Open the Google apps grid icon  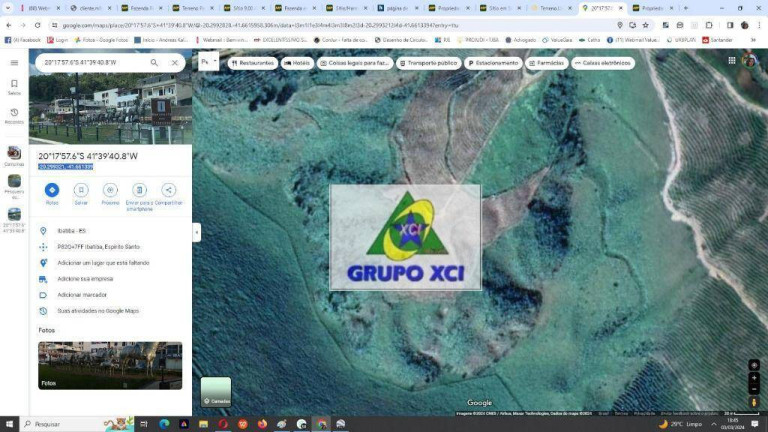(732, 60)
